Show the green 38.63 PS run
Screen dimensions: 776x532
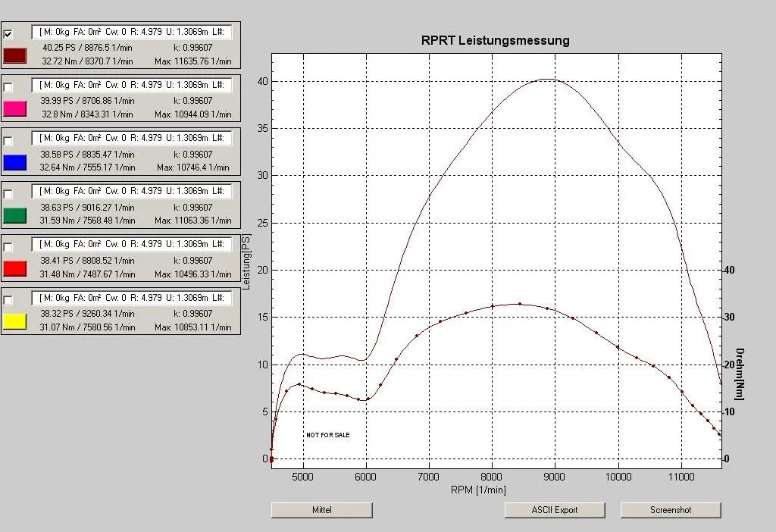pyautogui.click(x=8, y=193)
